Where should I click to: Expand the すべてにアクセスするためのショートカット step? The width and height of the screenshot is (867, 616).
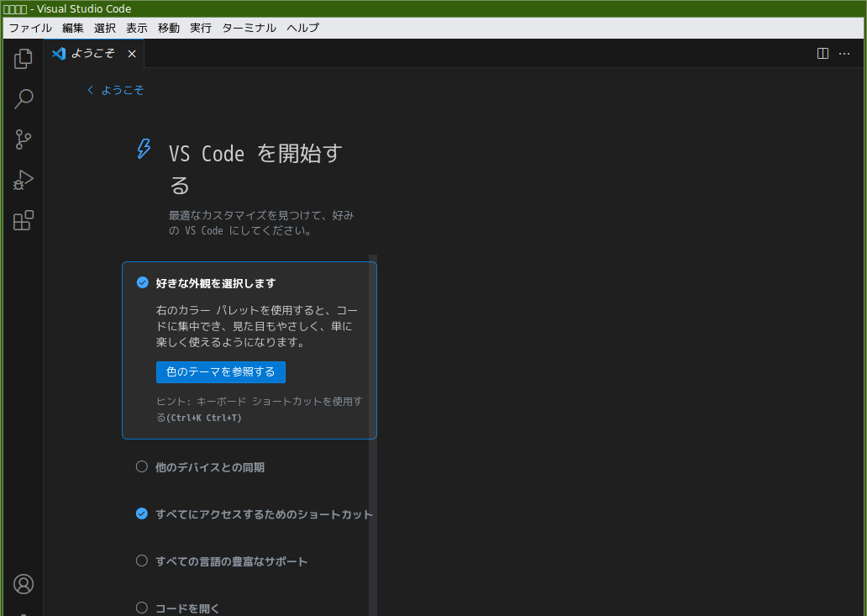click(x=265, y=514)
